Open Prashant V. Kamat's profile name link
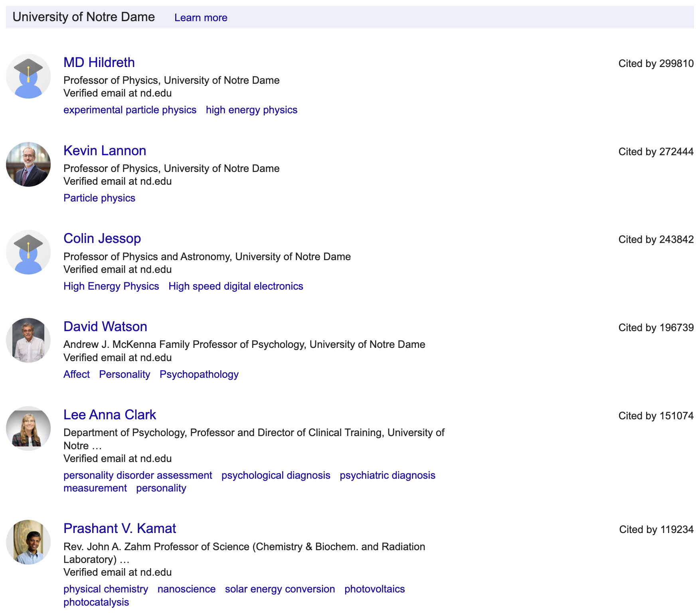 [120, 529]
